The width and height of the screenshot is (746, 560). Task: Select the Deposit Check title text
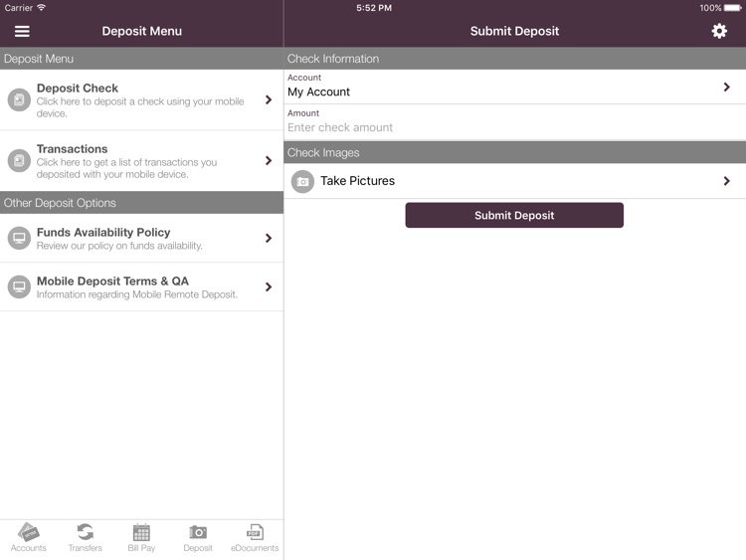click(x=78, y=88)
